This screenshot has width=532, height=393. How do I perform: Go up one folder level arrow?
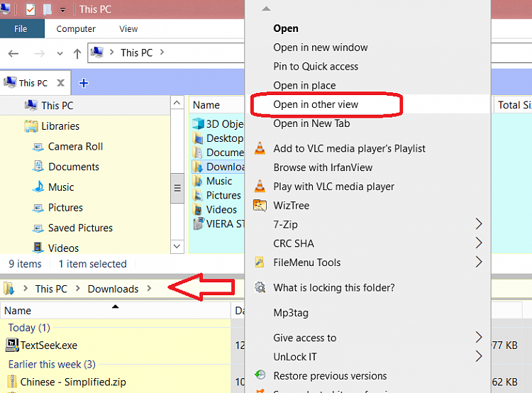click(77, 53)
